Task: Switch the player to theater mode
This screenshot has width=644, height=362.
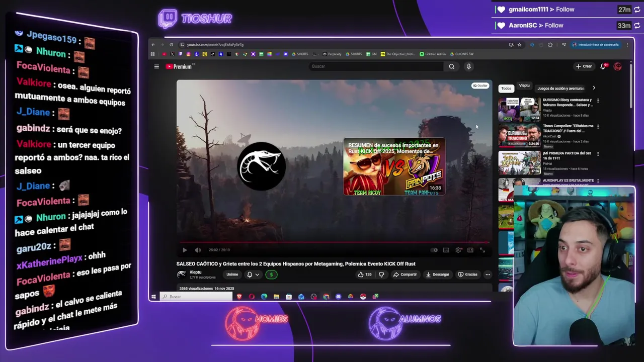Action: pos(470,250)
